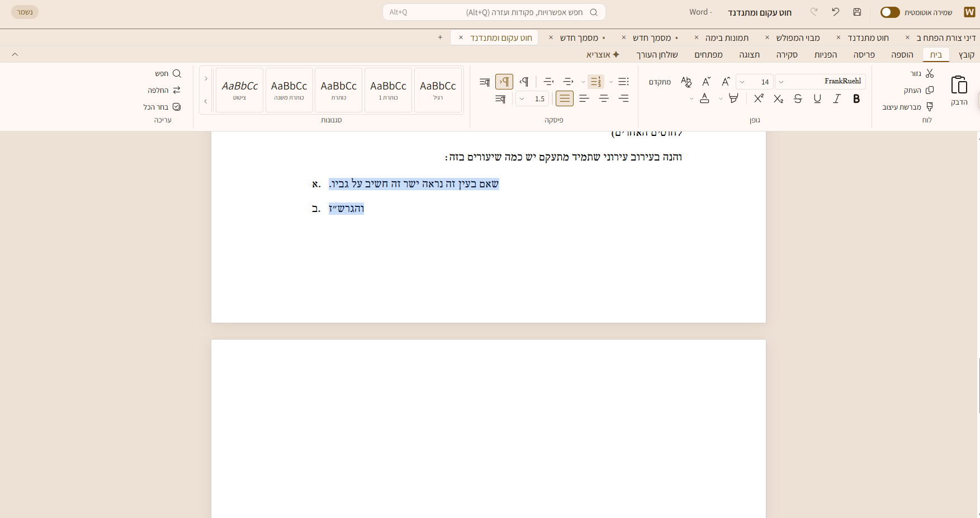Click the Select All (בחר הכל) button
980x518 pixels.
pos(162,107)
